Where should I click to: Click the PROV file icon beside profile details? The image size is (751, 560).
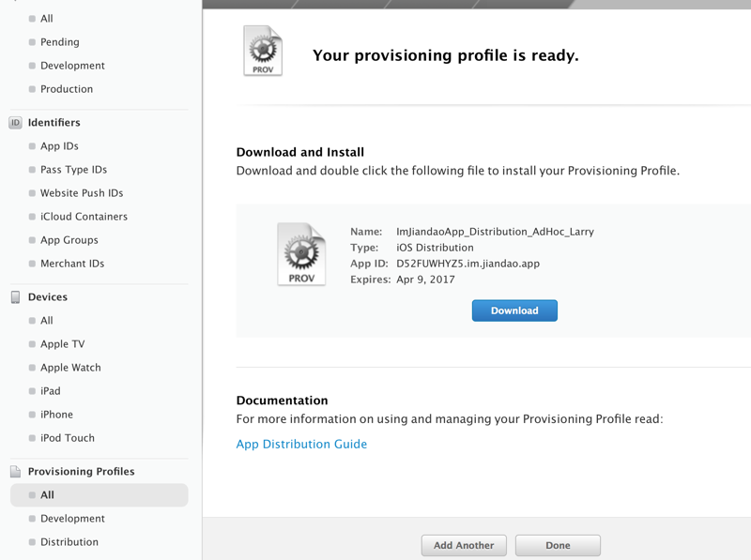click(x=301, y=254)
